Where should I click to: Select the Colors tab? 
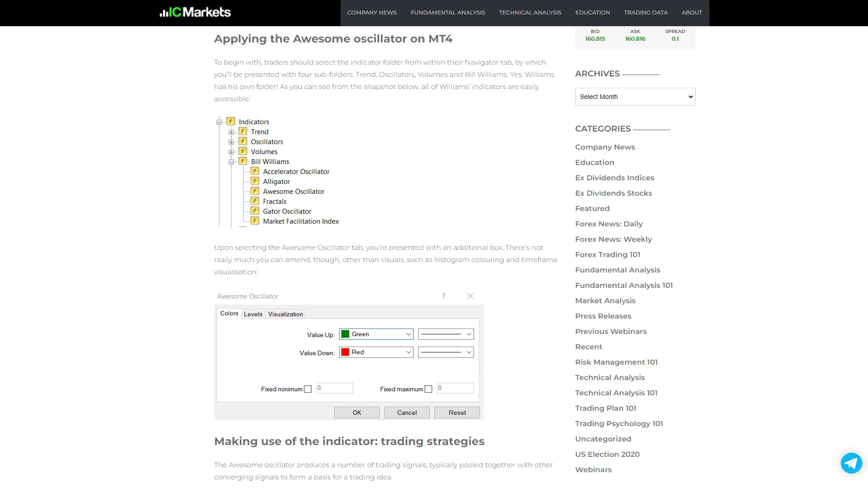(x=229, y=313)
